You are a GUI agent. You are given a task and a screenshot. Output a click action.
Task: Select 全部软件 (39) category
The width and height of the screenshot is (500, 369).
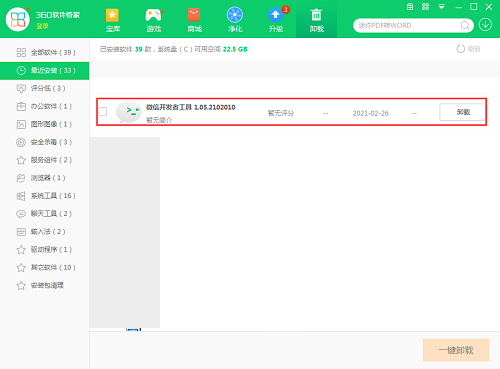44,52
